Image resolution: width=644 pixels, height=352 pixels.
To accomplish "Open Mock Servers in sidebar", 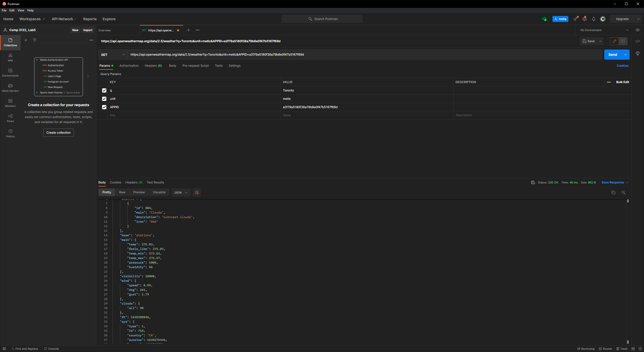I will coord(10,88).
